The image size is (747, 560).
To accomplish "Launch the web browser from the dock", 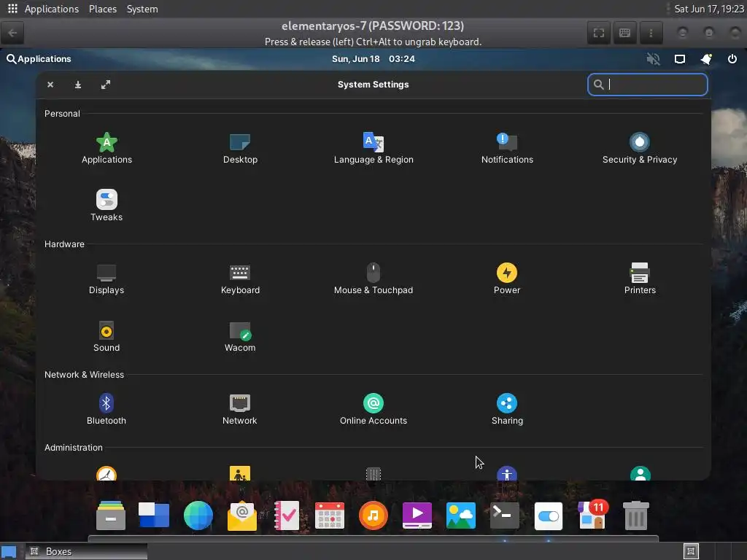I will coord(198,516).
